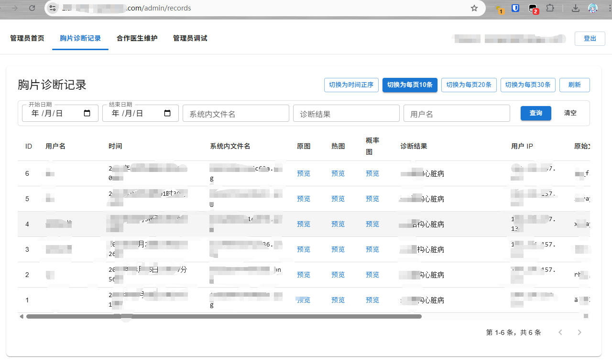Image resolution: width=612 pixels, height=364 pixels.
Task: Switch to the 管理员调试 tab
Action: tap(190, 38)
